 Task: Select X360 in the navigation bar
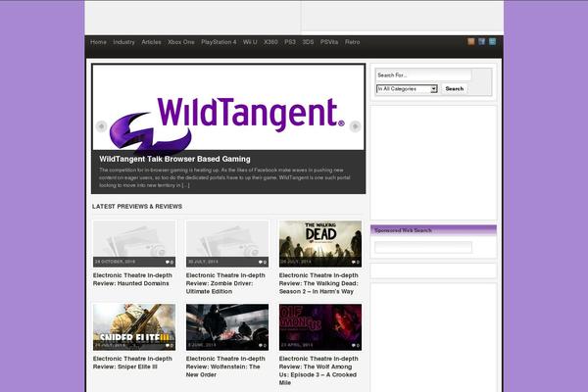[x=270, y=42]
